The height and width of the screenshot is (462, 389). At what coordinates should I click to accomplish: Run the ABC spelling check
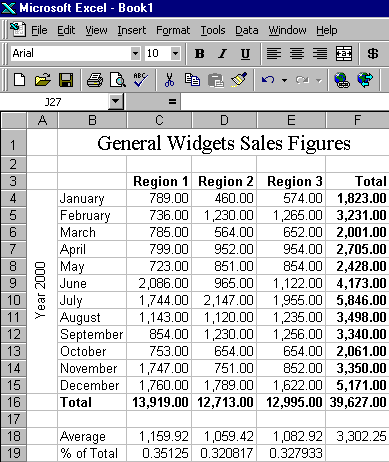[141, 80]
